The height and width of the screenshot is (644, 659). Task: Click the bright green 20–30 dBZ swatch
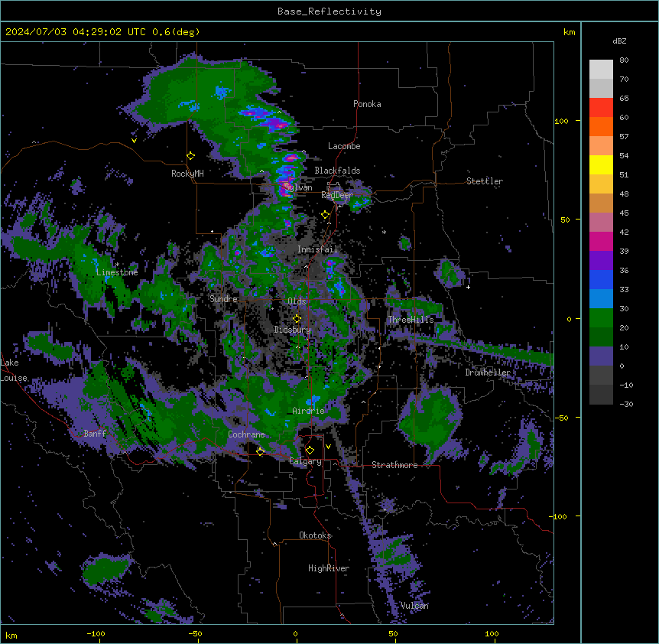tap(601, 318)
